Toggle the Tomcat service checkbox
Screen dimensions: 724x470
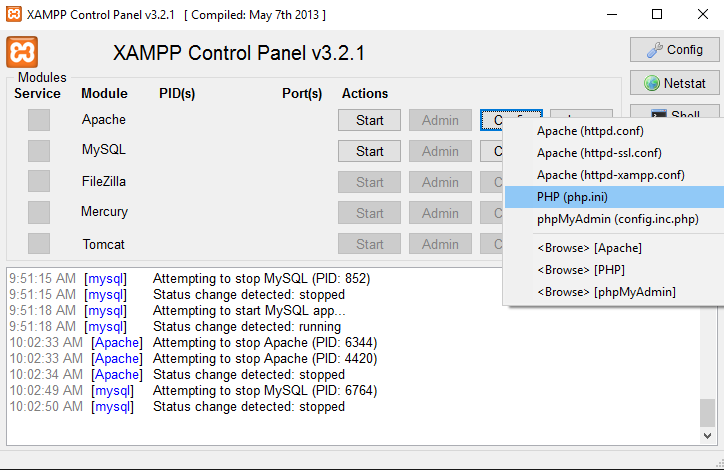click(x=39, y=243)
